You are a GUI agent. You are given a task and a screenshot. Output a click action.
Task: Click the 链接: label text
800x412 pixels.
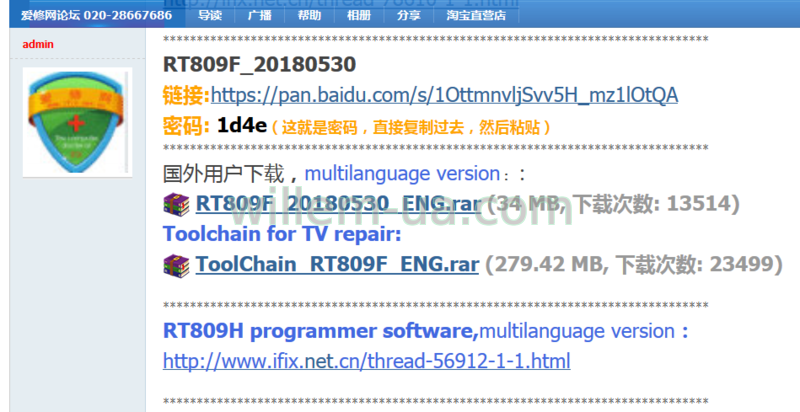186,95
